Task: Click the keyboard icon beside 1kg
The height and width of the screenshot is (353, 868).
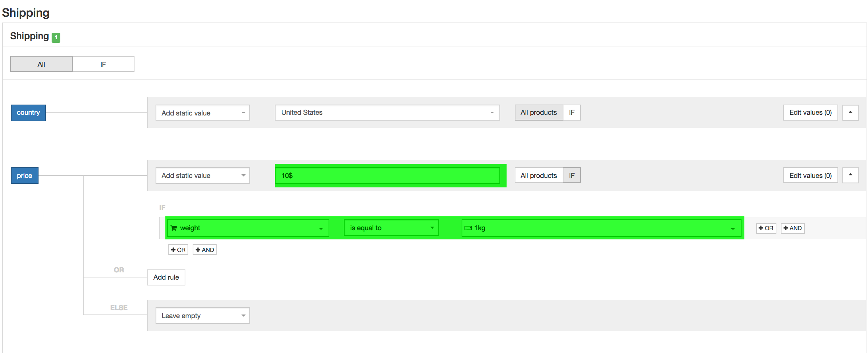Action: (468, 228)
